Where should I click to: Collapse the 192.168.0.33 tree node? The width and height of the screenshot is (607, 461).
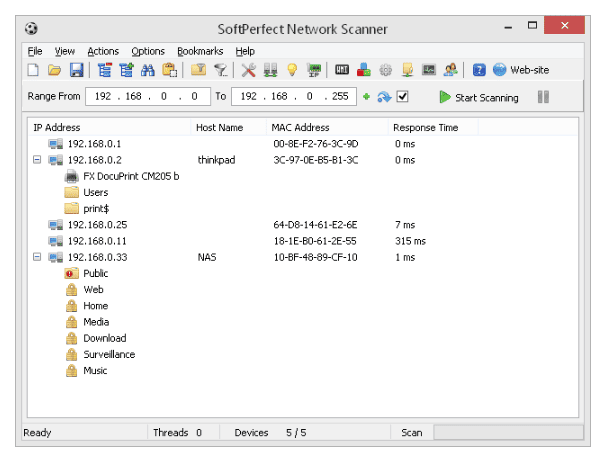click(37, 257)
